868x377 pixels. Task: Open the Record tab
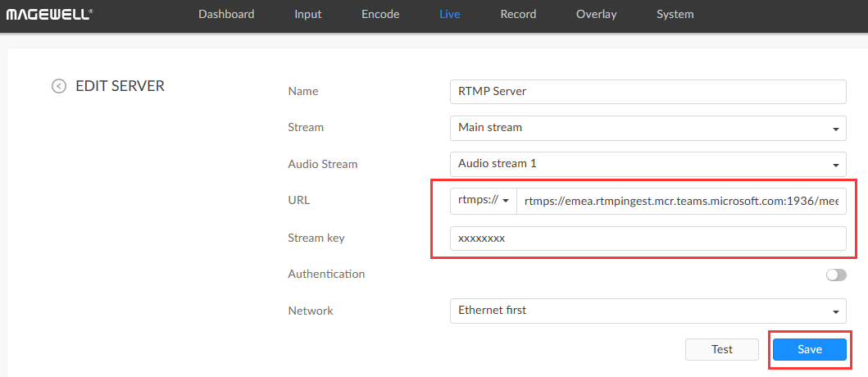click(518, 15)
